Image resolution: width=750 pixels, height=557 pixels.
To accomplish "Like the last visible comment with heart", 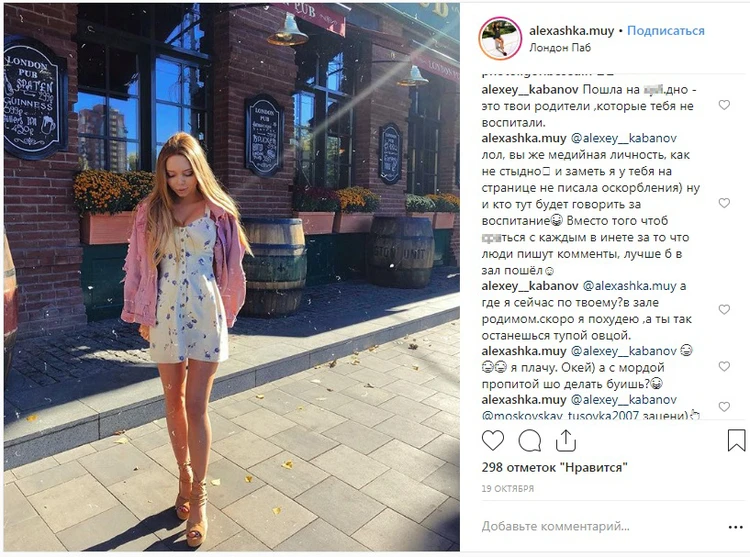I will (724, 407).
